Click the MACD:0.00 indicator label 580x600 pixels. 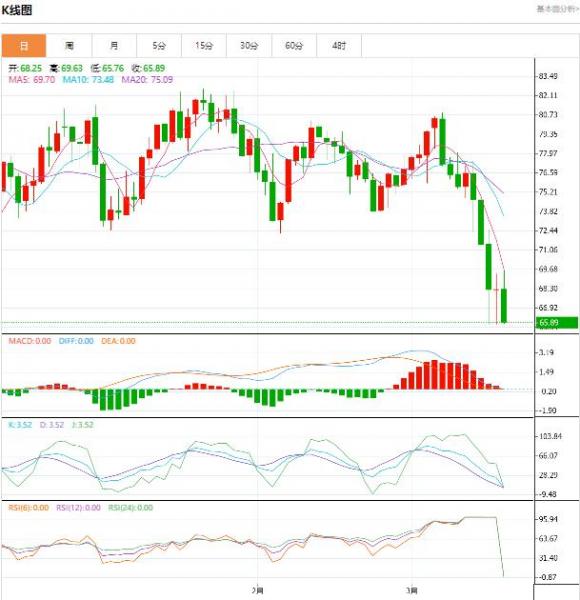coord(30,341)
